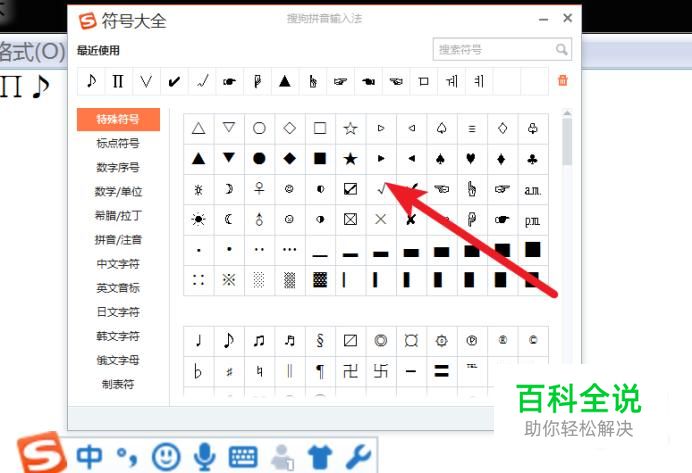
Task: Open the 标点符号 category
Action: [x=118, y=143]
